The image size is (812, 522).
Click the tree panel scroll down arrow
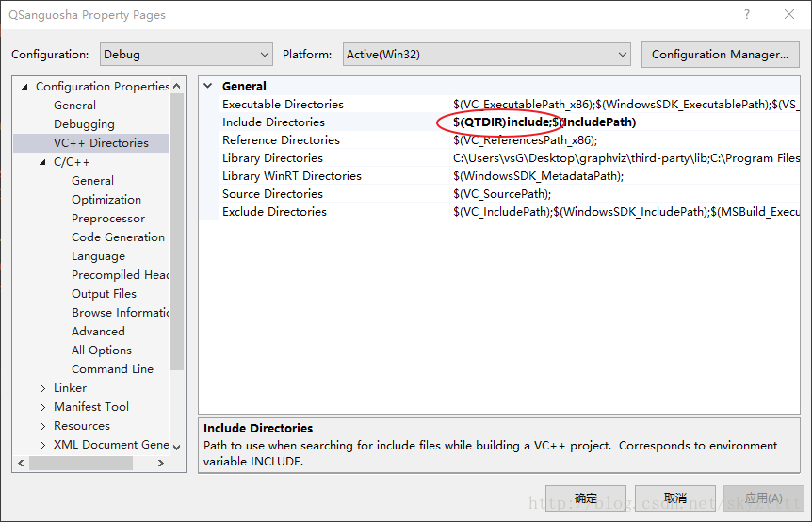(x=176, y=447)
